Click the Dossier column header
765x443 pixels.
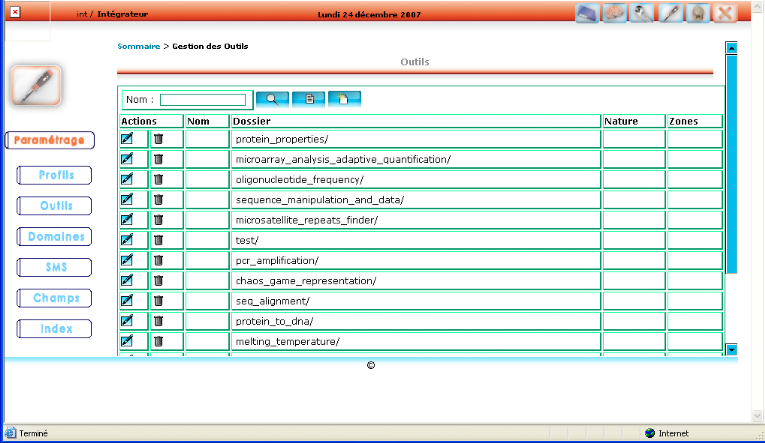pyautogui.click(x=416, y=121)
